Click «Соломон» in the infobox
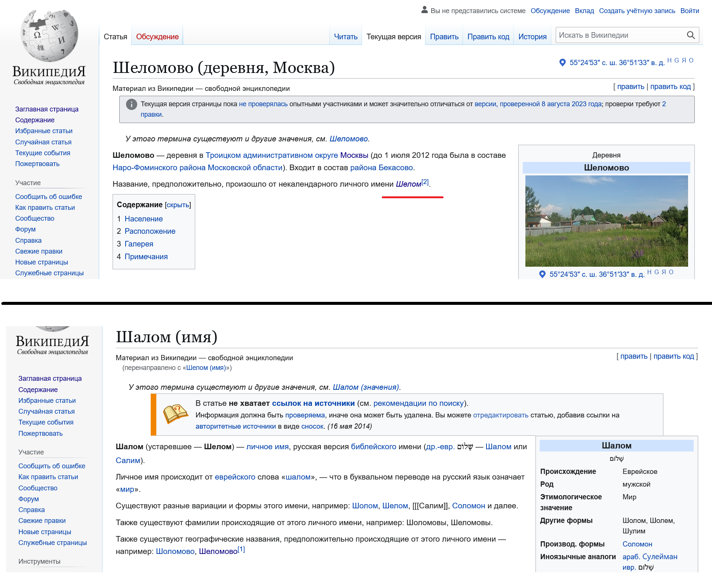Screen dimensions: 712x588 pos(637,544)
